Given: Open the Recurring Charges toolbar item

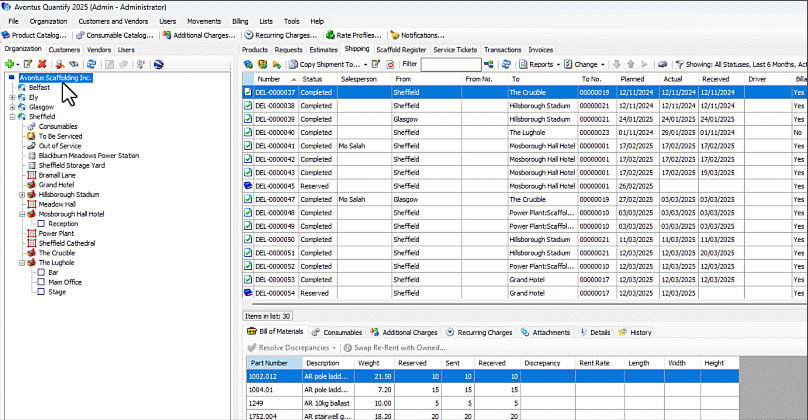Looking at the screenshot, I should click(278, 35).
